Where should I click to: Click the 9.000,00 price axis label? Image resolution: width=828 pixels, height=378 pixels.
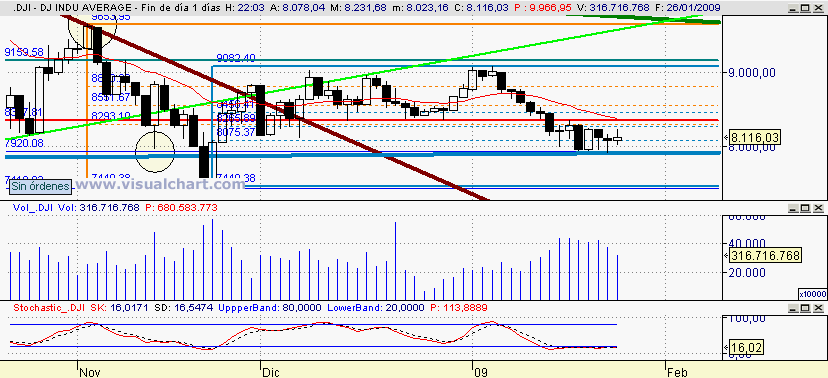click(751, 73)
